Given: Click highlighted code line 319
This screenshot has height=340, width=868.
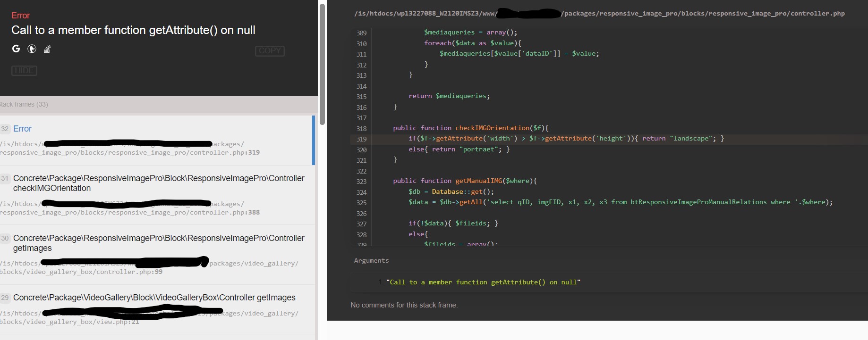Looking at the screenshot, I should (x=566, y=139).
